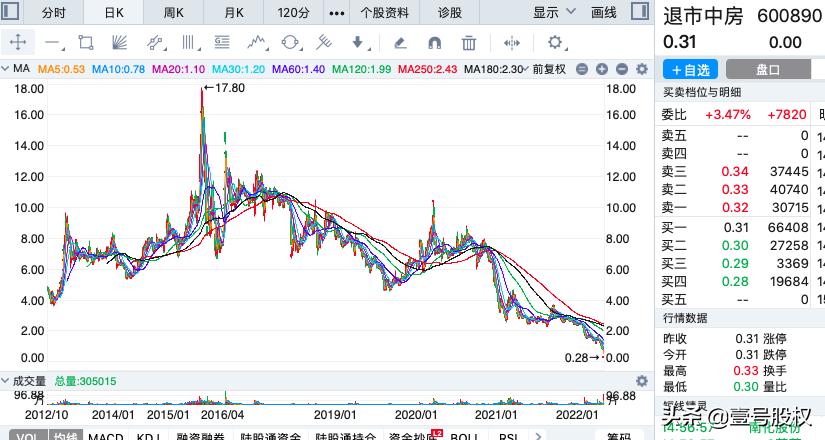Select the crosshair move cursor tool
The image size is (825, 440).
18,42
